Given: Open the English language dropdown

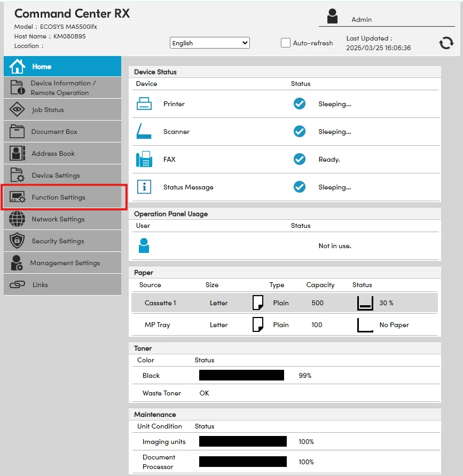Looking at the screenshot, I should coord(209,43).
